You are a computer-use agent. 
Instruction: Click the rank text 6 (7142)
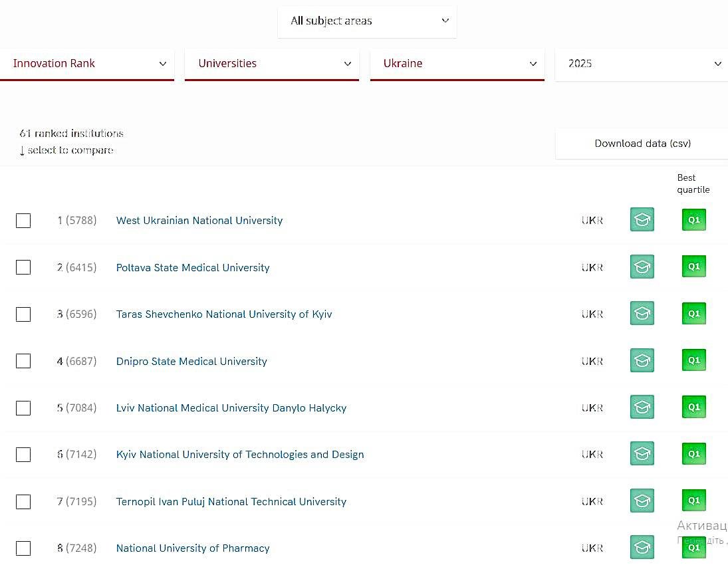[x=77, y=454]
